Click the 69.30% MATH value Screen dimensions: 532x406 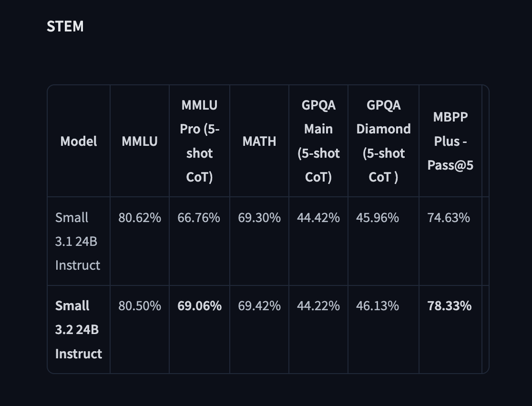259,217
